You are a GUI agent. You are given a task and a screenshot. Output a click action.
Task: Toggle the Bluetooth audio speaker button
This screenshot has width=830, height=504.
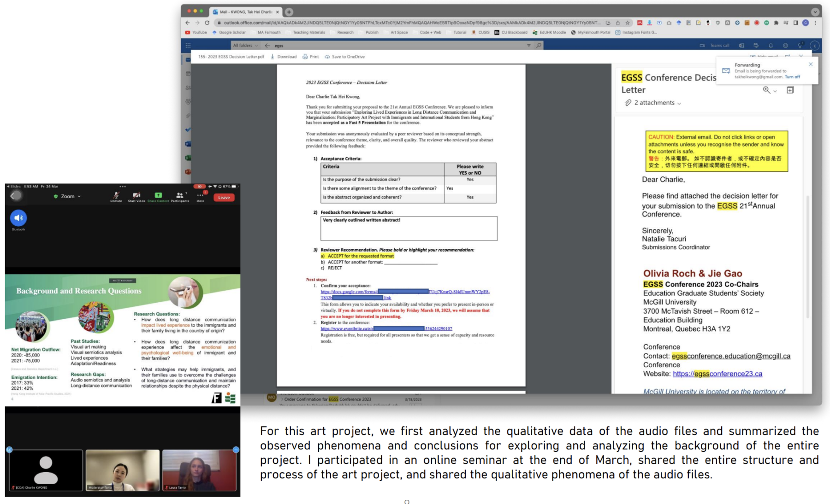18,218
